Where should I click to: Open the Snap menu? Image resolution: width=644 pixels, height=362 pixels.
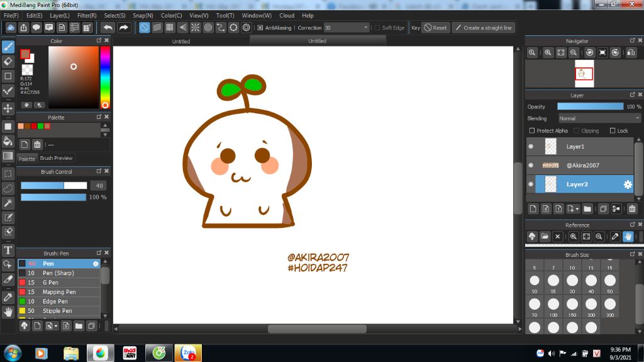point(143,15)
